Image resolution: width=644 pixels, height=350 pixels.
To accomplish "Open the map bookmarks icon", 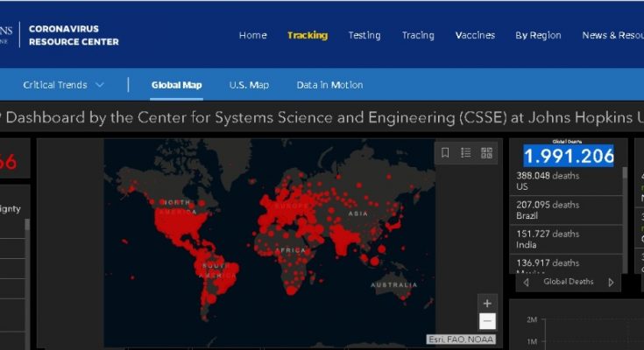I will pos(445,153).
